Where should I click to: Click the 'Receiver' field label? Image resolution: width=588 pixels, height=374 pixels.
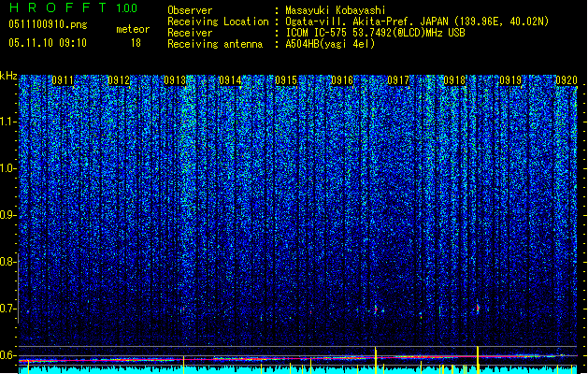(x=190, y=33)
